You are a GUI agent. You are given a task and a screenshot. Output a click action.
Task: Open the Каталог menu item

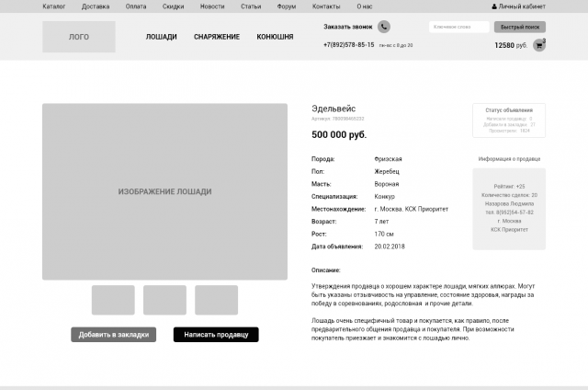pyautogui.click(x=53, y=6)
